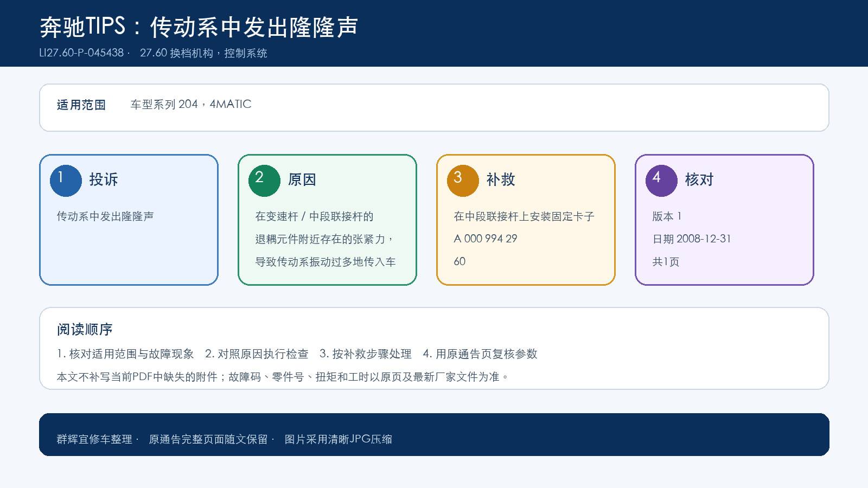Click the subtitle 27.60 换档机构，控制系统

[x=203, y=53]
